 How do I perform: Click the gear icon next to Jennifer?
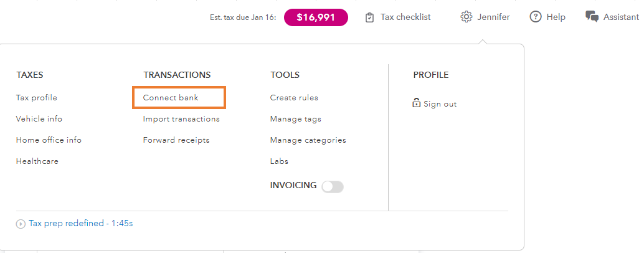[x=466, y=17]
